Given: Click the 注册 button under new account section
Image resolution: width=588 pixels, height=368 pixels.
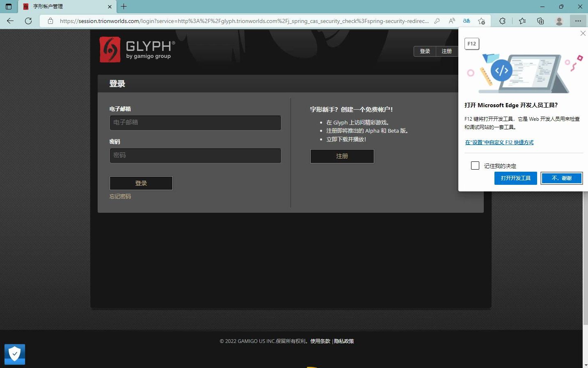Looking at the screenshot, I should click(342, 156).
